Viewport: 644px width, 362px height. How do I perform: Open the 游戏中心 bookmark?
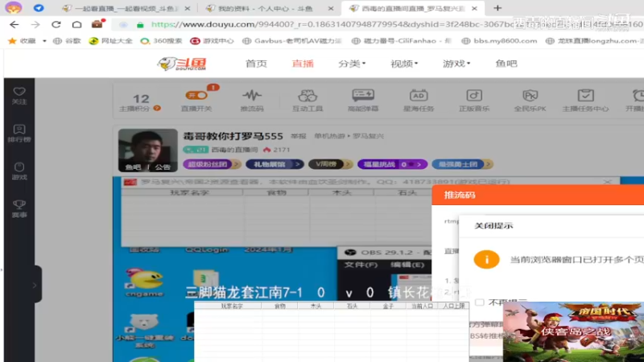pos(212,41)
